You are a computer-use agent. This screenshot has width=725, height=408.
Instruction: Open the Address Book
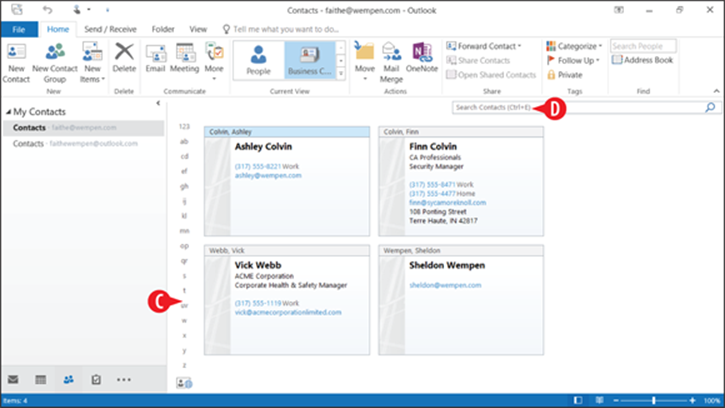click(642, 60)
